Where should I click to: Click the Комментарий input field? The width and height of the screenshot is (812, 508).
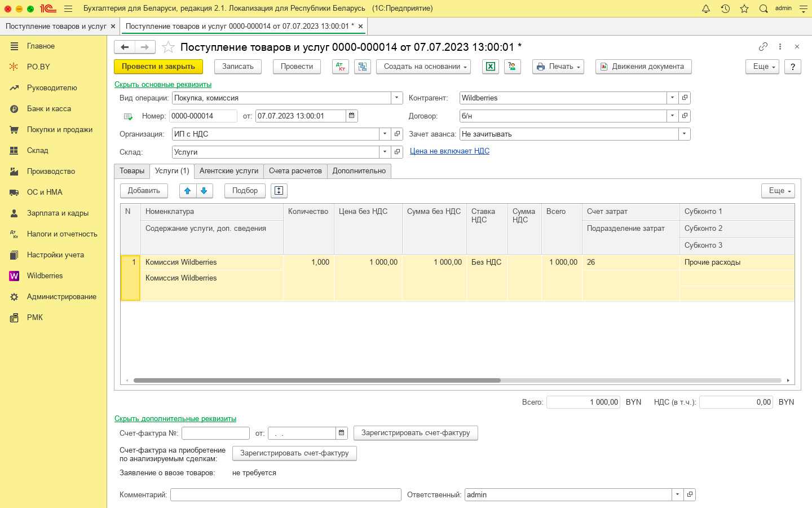pos(285,495)
